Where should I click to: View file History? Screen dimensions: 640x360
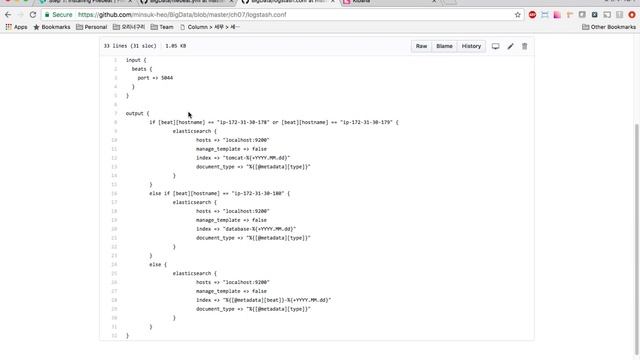[x=471, y=46]
